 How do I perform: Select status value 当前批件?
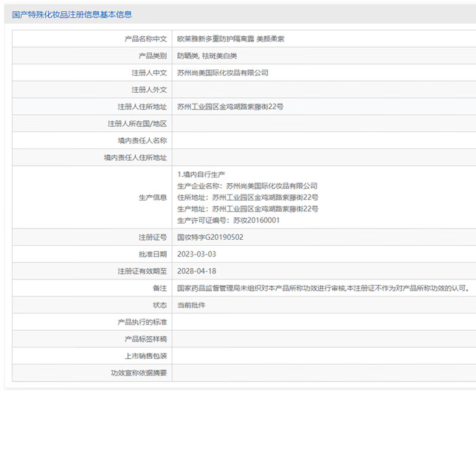[191, 305]
